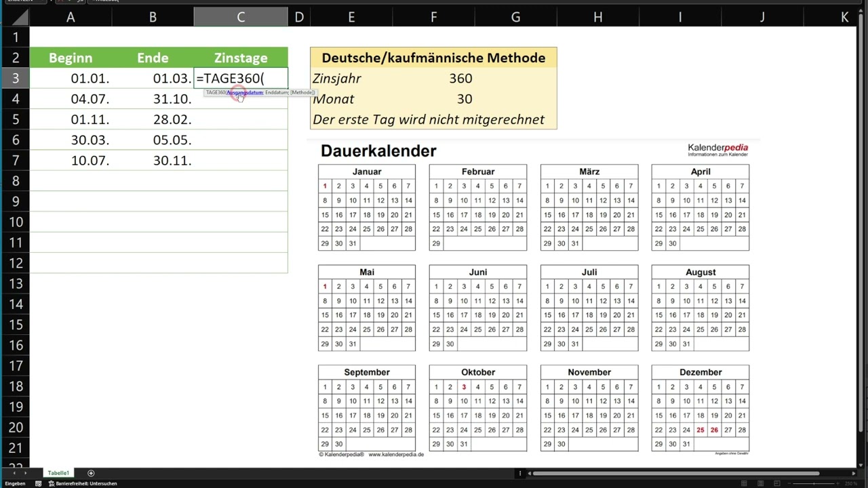Select cell containing 30.11.
This screenshot has height=488, width=868.
[x=153, y=161]
